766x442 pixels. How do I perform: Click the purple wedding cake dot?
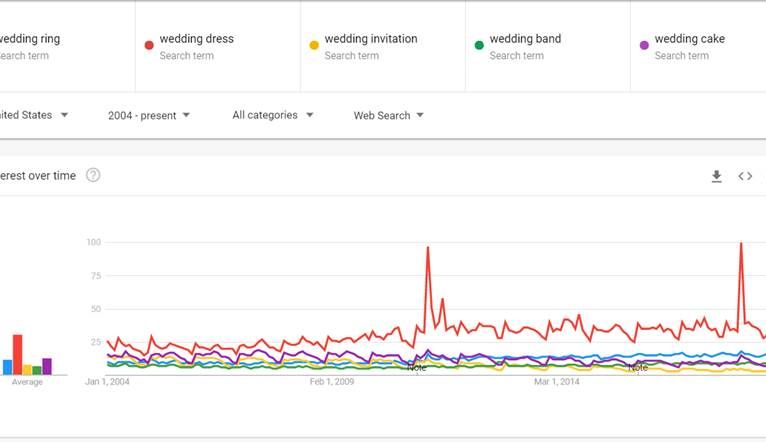click(x=644, y=45)
